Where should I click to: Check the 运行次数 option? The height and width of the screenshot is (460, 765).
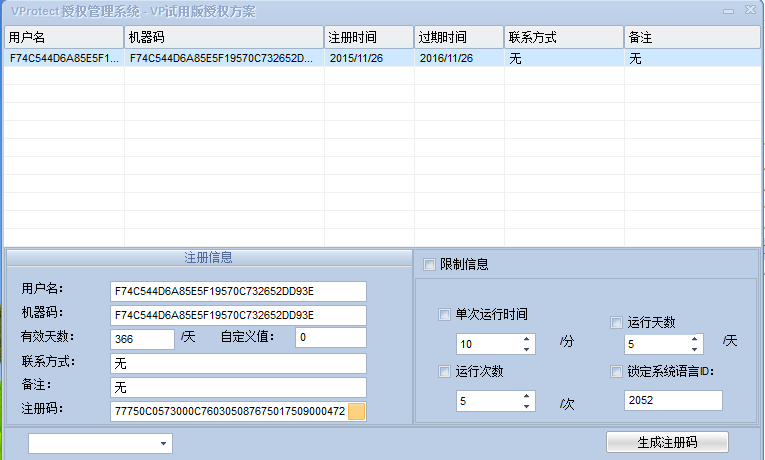(444, 371)
